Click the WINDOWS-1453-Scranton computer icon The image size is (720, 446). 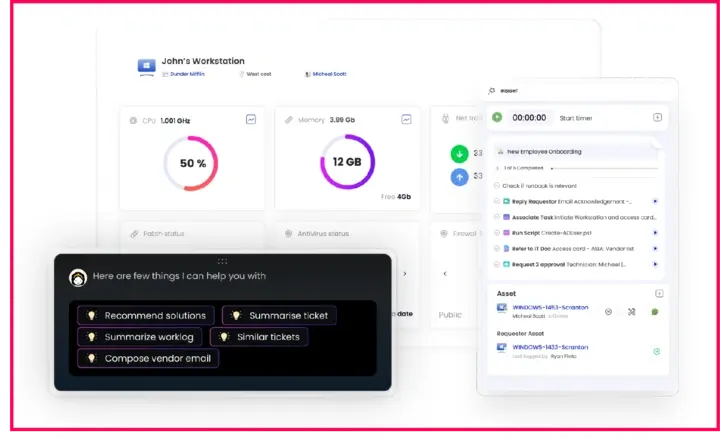coord(502,308)
